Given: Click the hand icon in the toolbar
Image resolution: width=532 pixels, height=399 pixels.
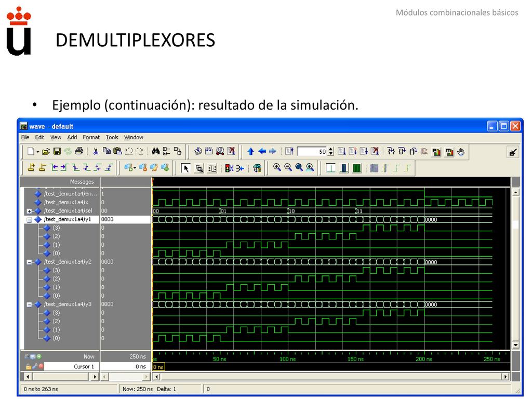Looking at the screenshot, I should [x=460, y=152].
